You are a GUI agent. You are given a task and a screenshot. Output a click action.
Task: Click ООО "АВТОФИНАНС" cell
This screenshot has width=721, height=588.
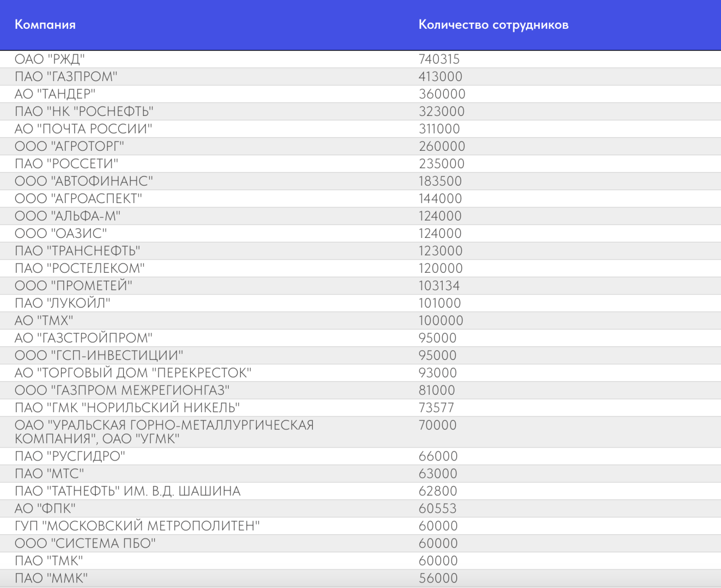[x=84, y=181]
